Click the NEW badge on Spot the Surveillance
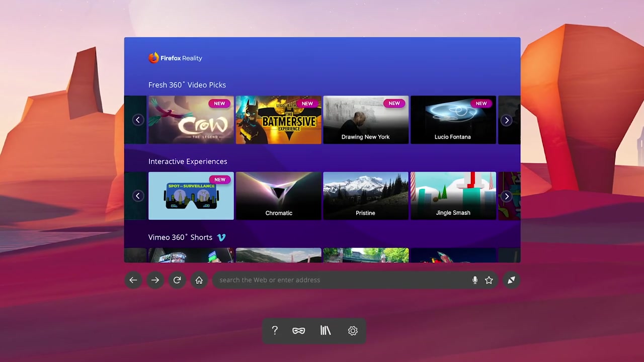This screenshot has height=362, width=644. coord(220,179)
